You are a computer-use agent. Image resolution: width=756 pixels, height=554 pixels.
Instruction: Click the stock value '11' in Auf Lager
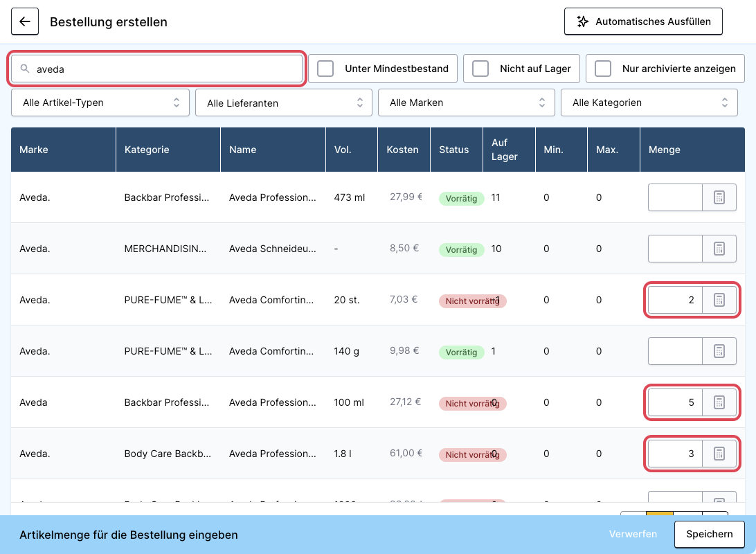(496, 197)
